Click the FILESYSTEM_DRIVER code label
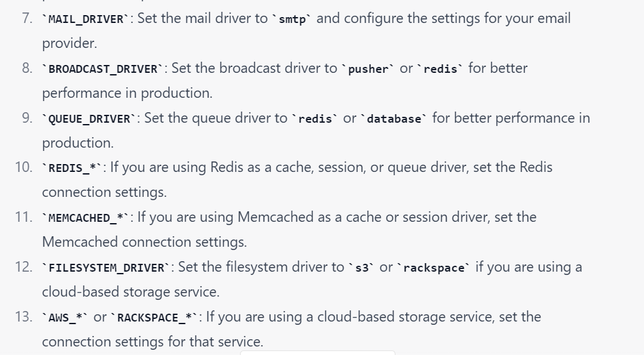The image size is (644, 355). (106, 268)
